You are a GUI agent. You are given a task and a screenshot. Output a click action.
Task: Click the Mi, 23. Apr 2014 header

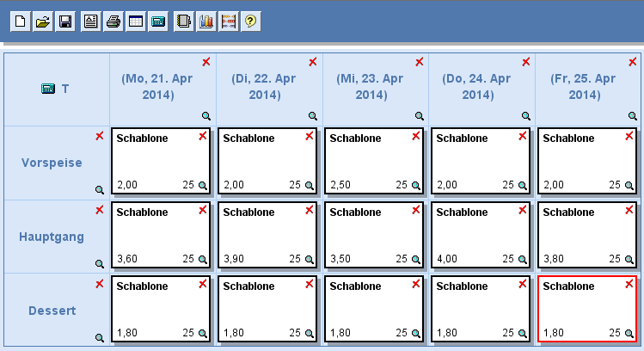pos(371,87)
